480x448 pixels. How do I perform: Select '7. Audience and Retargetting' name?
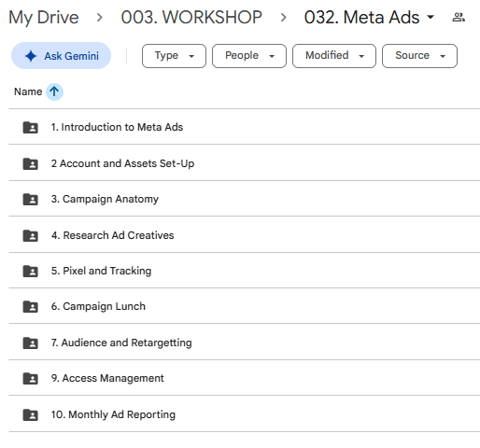point(121,343)
